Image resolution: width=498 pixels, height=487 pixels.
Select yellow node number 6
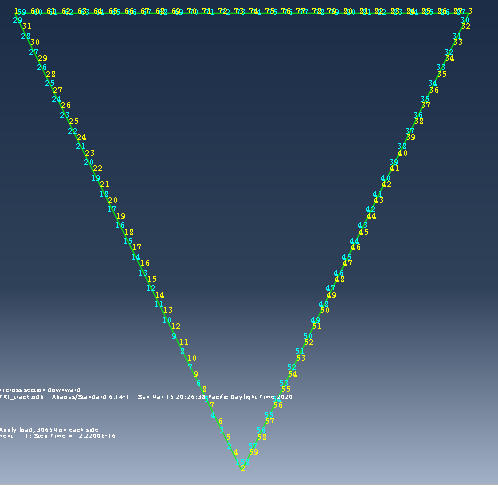[220, 421]
